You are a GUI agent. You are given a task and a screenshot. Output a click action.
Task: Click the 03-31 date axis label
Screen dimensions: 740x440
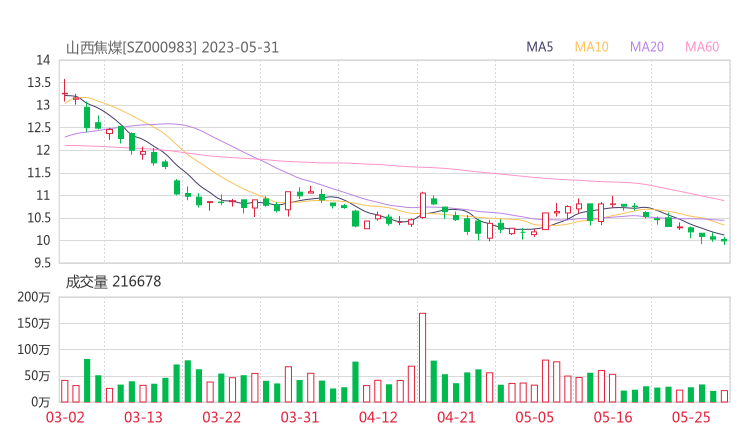(x=300, y=417)
